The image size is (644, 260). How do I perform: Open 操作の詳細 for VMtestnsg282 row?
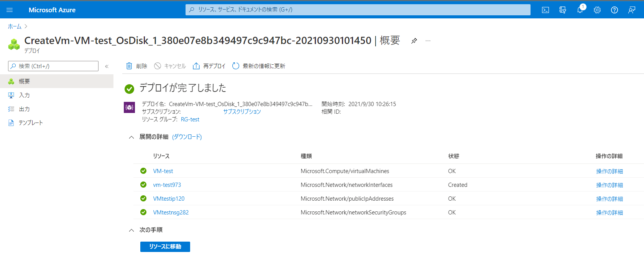pyautogui.click(x=609, y=213)
